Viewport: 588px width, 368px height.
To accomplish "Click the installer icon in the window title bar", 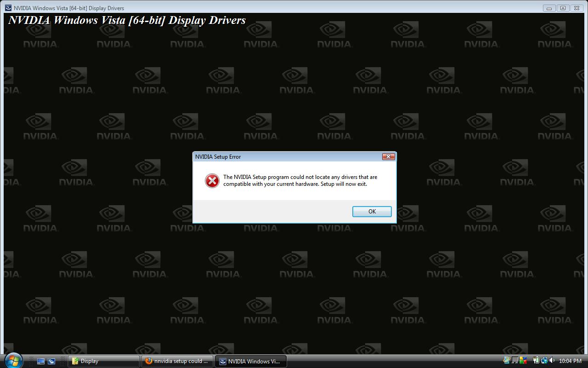I will point(8,8).
